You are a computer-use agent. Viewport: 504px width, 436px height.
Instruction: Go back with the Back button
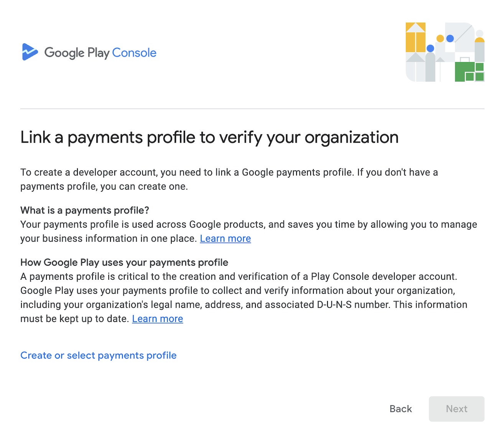pyautogui.click(x=400, y=409)
